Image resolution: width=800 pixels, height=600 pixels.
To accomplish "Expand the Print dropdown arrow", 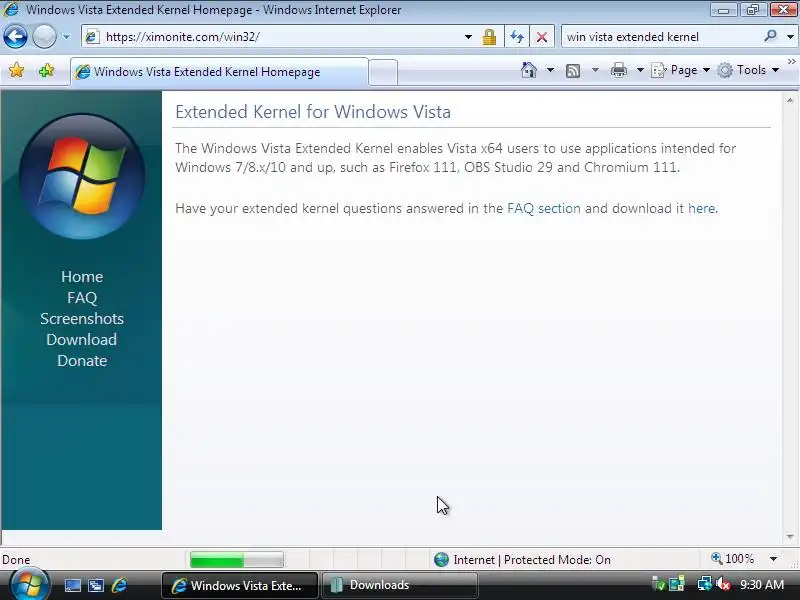I will click(640, 70).
